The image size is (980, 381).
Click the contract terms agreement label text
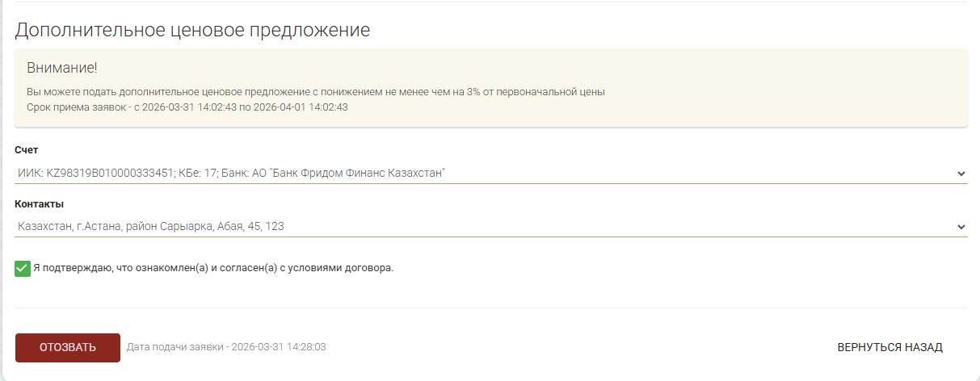pyautogui.click(x=213, y=268)
